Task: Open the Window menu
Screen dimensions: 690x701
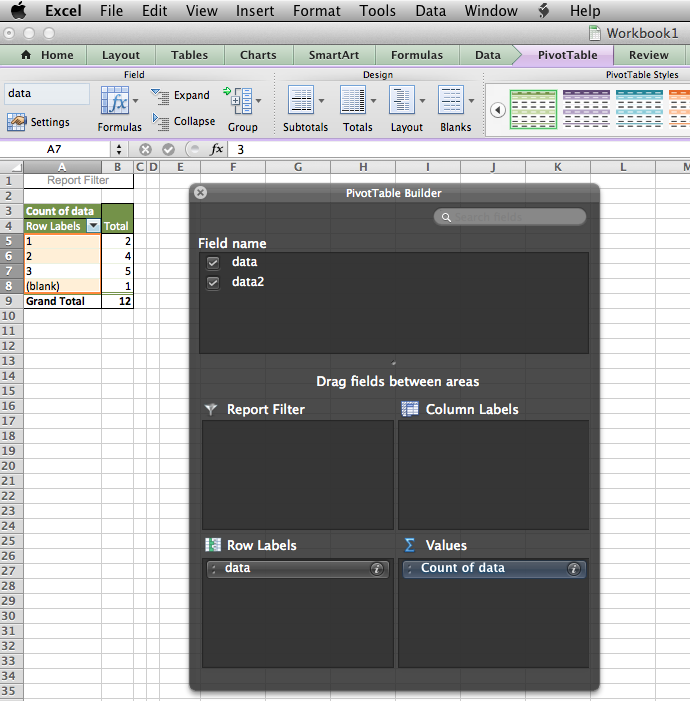Action: pyautogui.click(x=491, y=10)
